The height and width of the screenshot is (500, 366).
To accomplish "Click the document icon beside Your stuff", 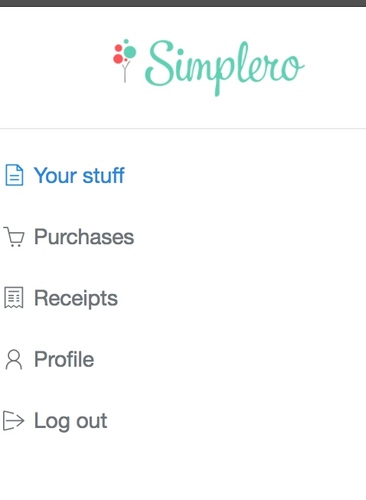I will 14,175.
